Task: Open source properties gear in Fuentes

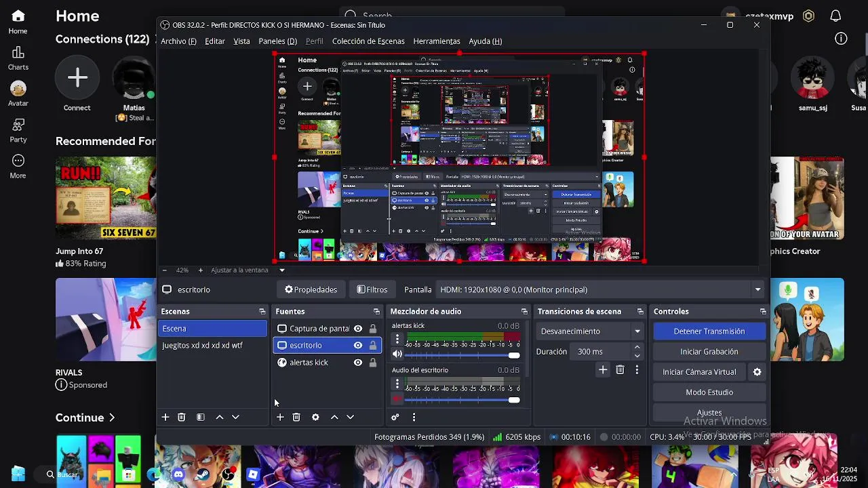Action: (x=315, y=418)
